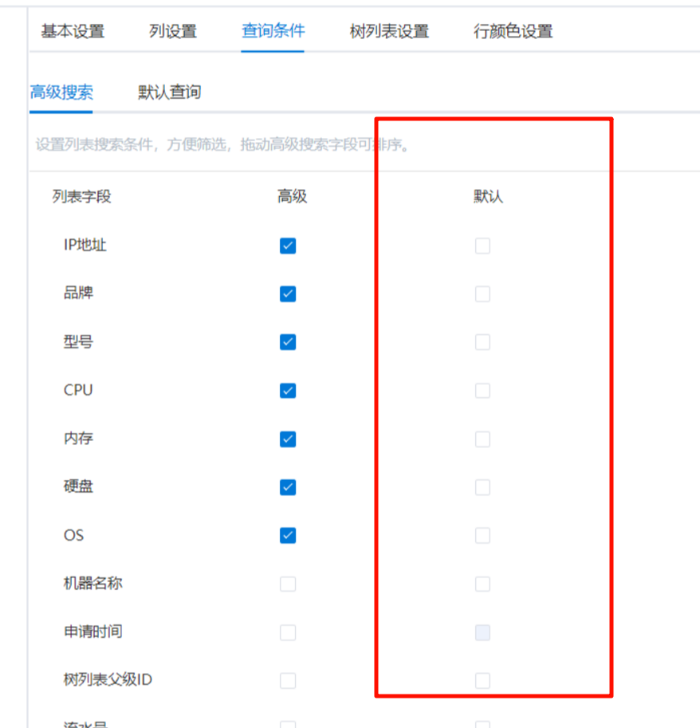Open the 树列表设置 tab
The image size is (700, 728).
tap(389, 32)
